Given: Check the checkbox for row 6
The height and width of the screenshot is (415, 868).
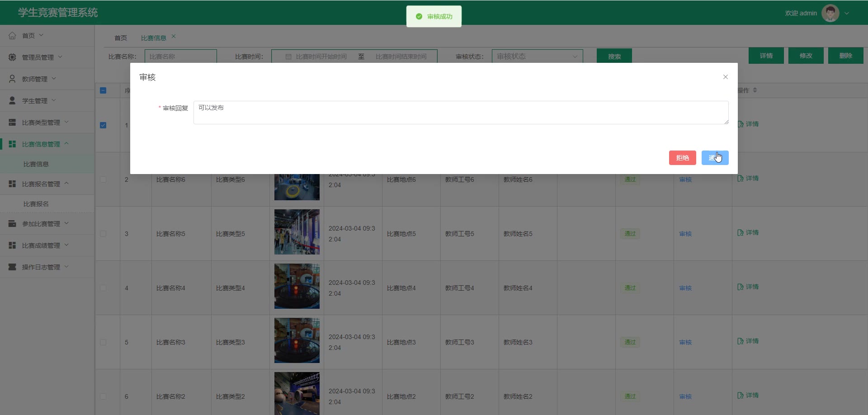Looking at the screenshot, I should (x=103, y=396).
